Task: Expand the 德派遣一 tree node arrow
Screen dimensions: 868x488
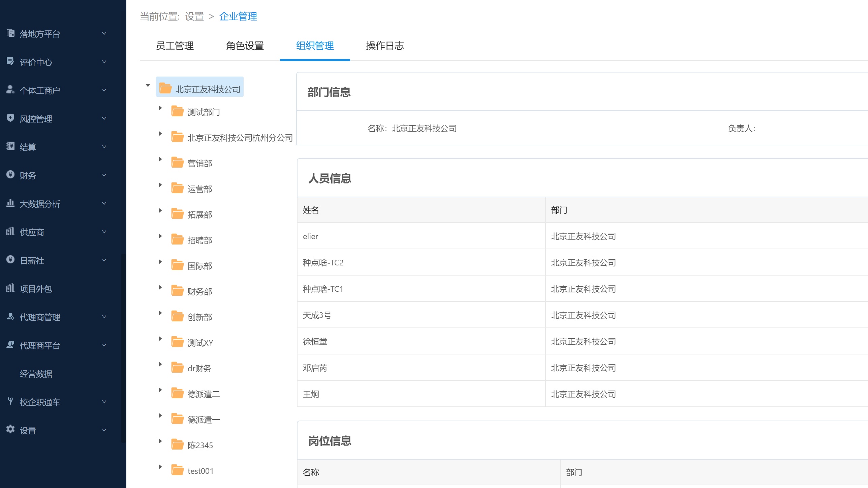Action: [x=160, y=415]
